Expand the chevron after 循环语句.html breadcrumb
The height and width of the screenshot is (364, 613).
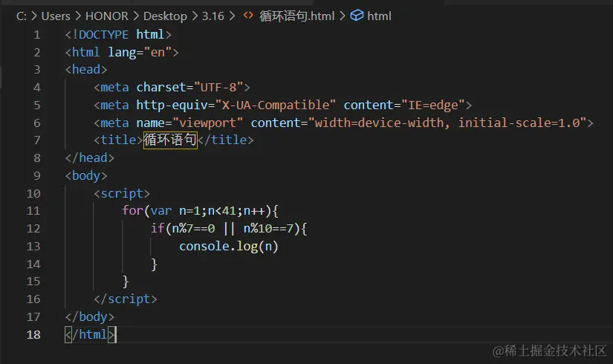(x=342, y=16)
